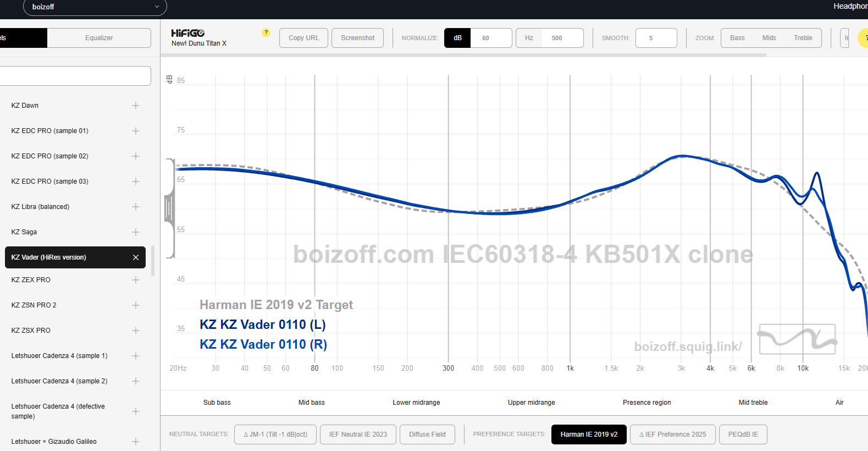This screenshot has height=451, width=868.
Task: Edit the Hz normalization value 500
Action: 562,38
